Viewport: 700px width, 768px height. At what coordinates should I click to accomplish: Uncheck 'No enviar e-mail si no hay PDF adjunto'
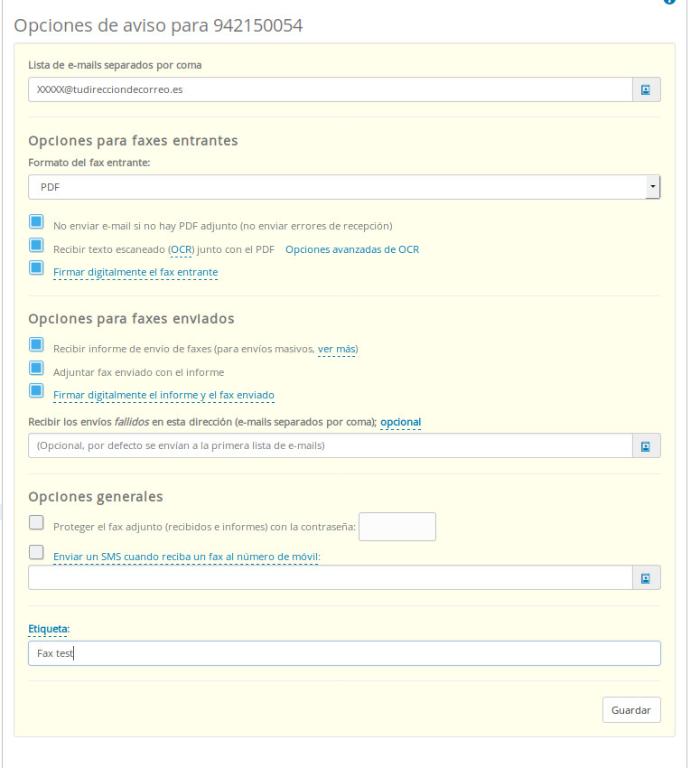pyautogui.click(x=36, y=221)
